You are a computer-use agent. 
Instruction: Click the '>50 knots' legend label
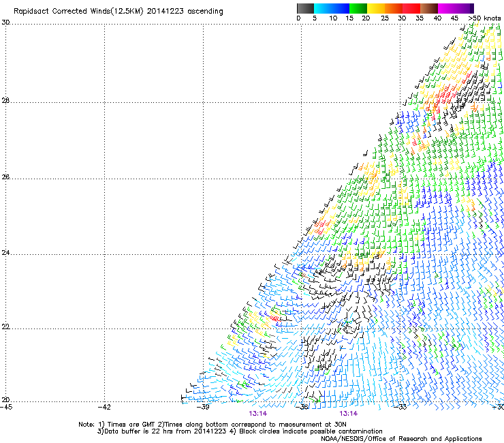coord(484,18)
